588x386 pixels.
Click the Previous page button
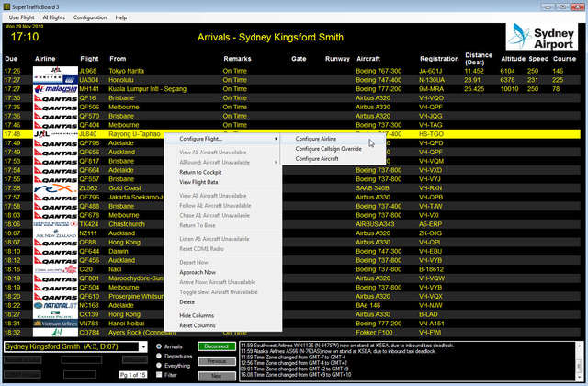click(217, 361)
